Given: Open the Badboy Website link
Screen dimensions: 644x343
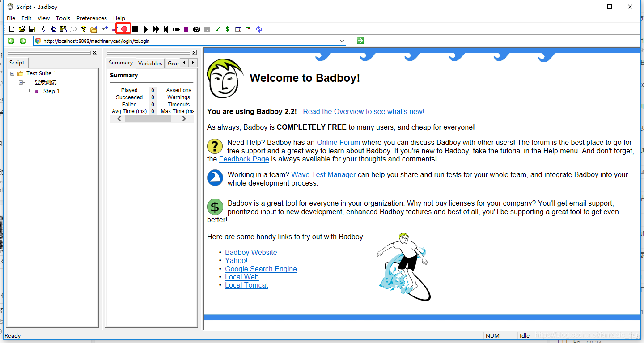Looking at the screenshot, I should pos(251,253).
